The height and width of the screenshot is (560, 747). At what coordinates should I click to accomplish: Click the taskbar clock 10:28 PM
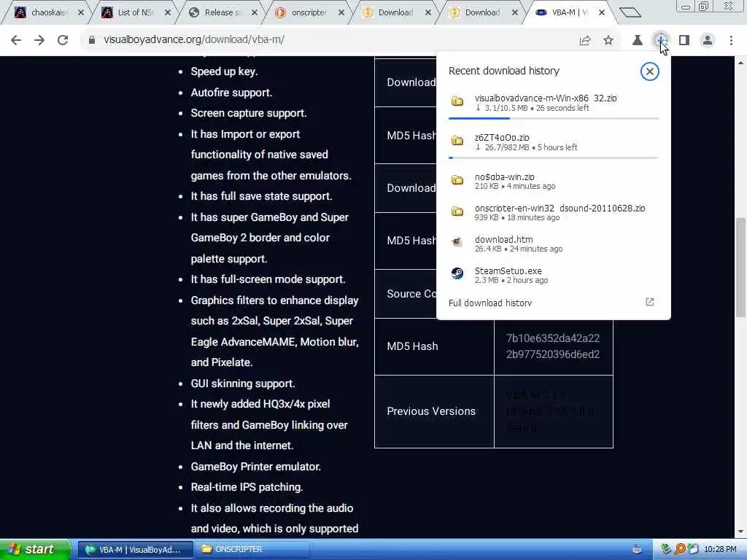[720, 550]
